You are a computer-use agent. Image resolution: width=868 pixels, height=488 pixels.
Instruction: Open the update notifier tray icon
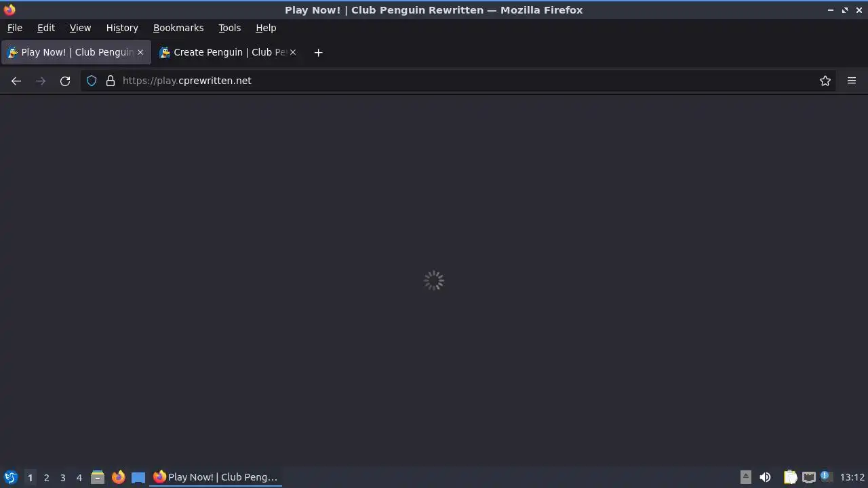826,476
